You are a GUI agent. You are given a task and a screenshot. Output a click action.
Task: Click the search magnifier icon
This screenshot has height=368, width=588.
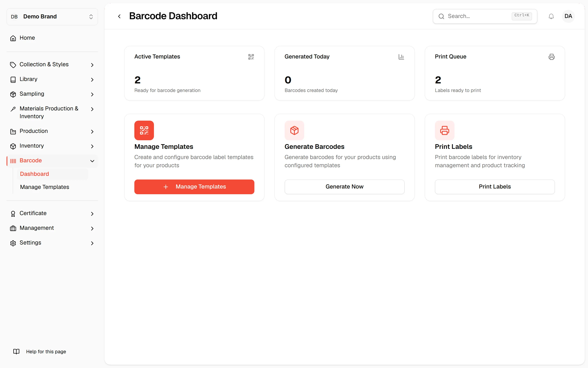441,16
